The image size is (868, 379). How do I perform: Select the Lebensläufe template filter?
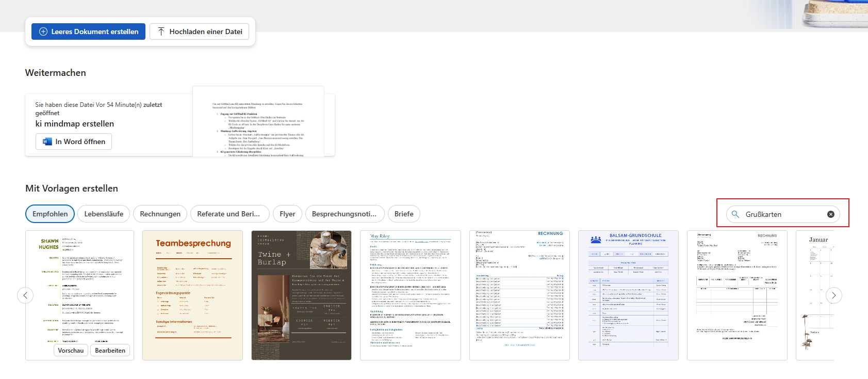pyautogui.click(x=104, y=214)
